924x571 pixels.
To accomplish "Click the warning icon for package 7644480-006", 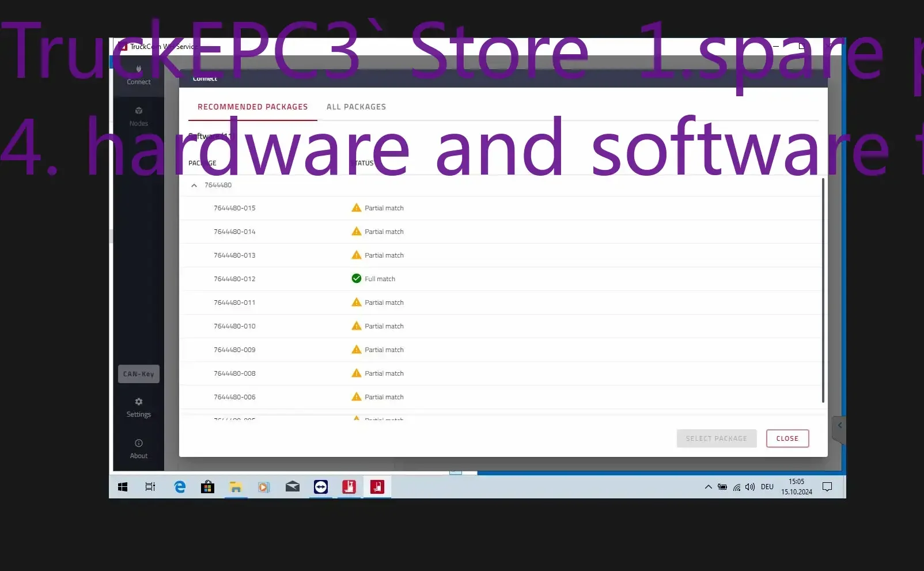I will 357,397.
